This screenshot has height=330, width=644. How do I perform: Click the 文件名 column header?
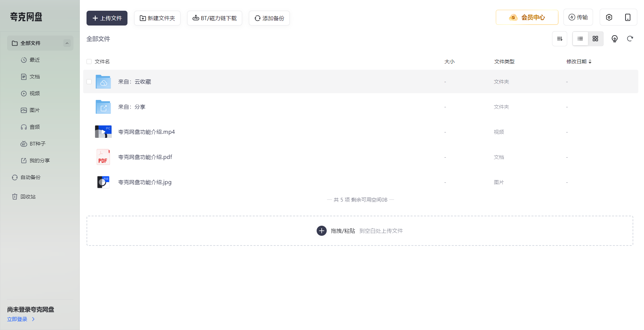tap(102, 62)
